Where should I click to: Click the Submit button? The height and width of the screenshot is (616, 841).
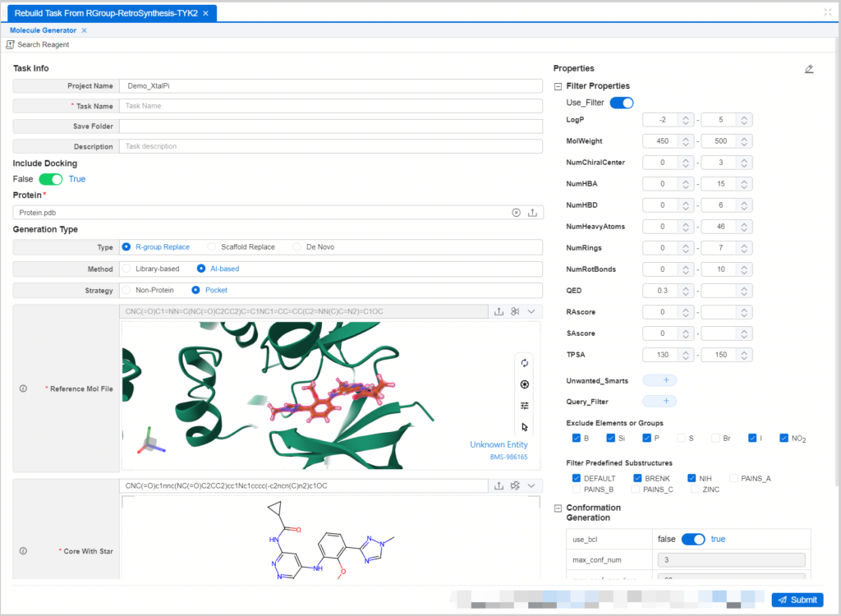pos(796,600)
